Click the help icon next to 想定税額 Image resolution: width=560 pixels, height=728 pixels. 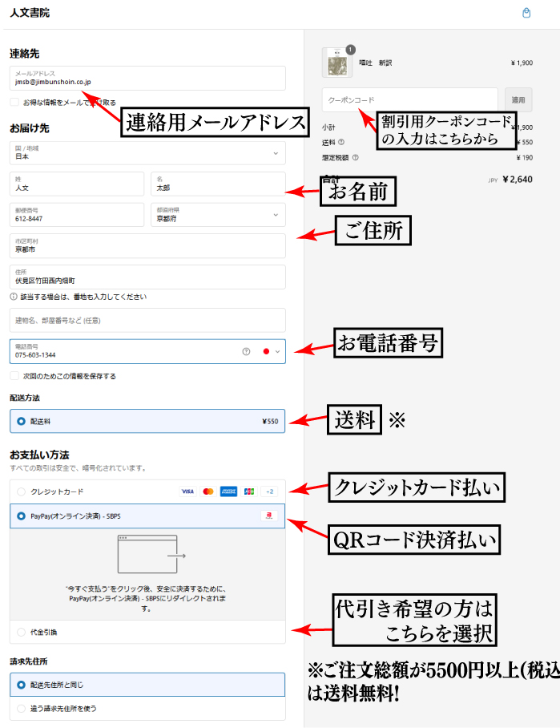click(x=356, y=157)
